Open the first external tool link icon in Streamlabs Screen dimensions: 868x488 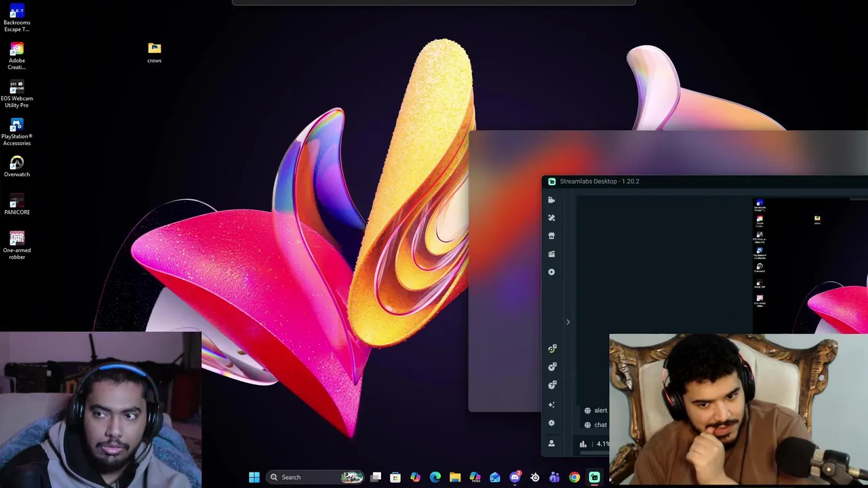[552, 348]
